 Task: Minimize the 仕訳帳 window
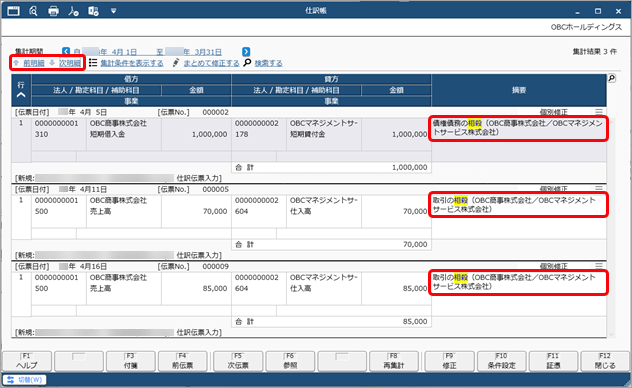pyautogui.click(x=578, y=12)
